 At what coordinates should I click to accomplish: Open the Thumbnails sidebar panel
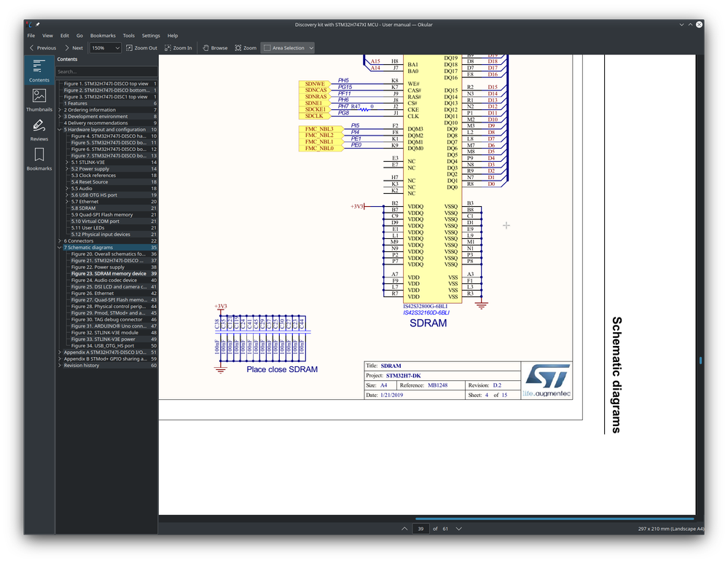tap(39, 100)
